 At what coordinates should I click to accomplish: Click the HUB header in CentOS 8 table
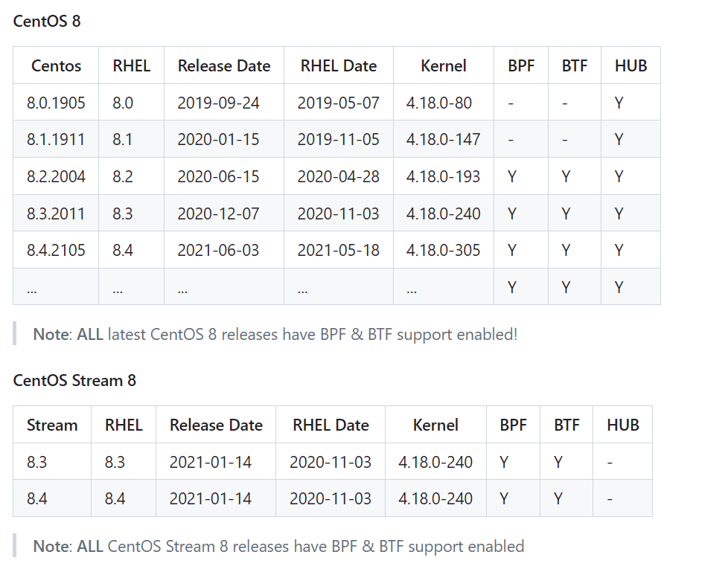(x=630, y=65)
